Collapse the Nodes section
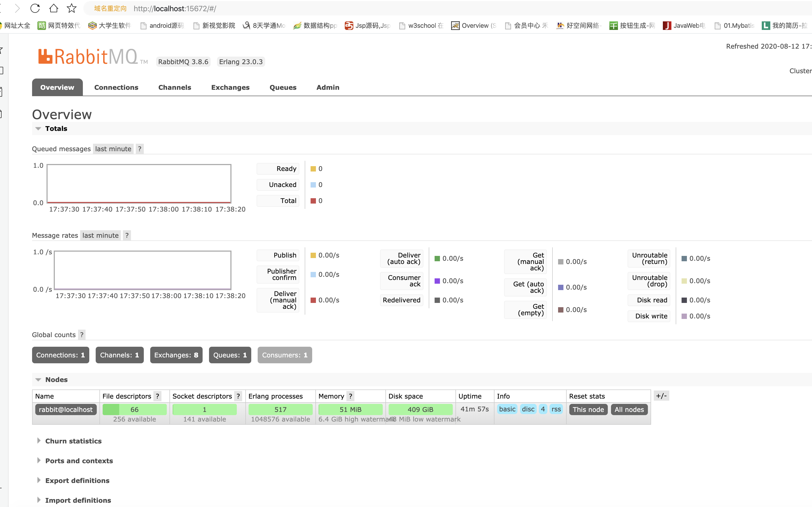This screenshot has height=507, width=812. tap(51, 380)
